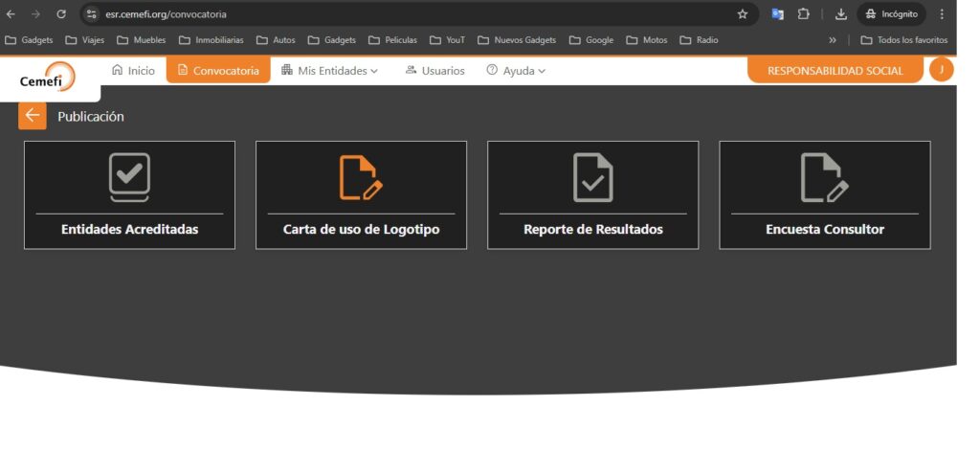The width and height of the screenshot is (980, 474).
Task: Click the Publicación heading text
Action: click(91, 116)
